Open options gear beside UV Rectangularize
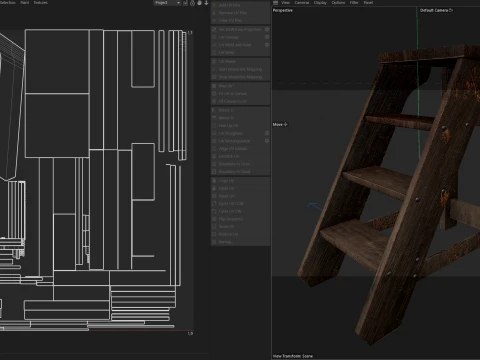The image size is (480, 360). pyautogui.click(x=267, y=141)
